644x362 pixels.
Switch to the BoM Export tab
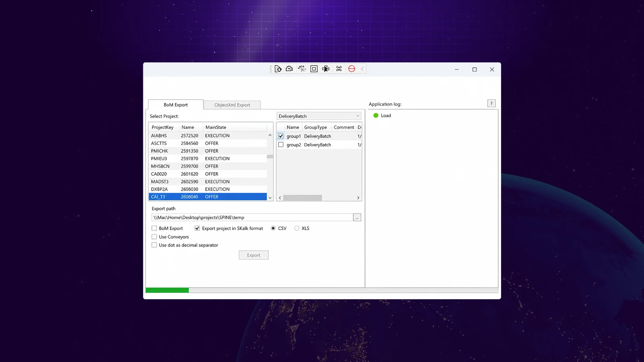(x=175, y=105)
